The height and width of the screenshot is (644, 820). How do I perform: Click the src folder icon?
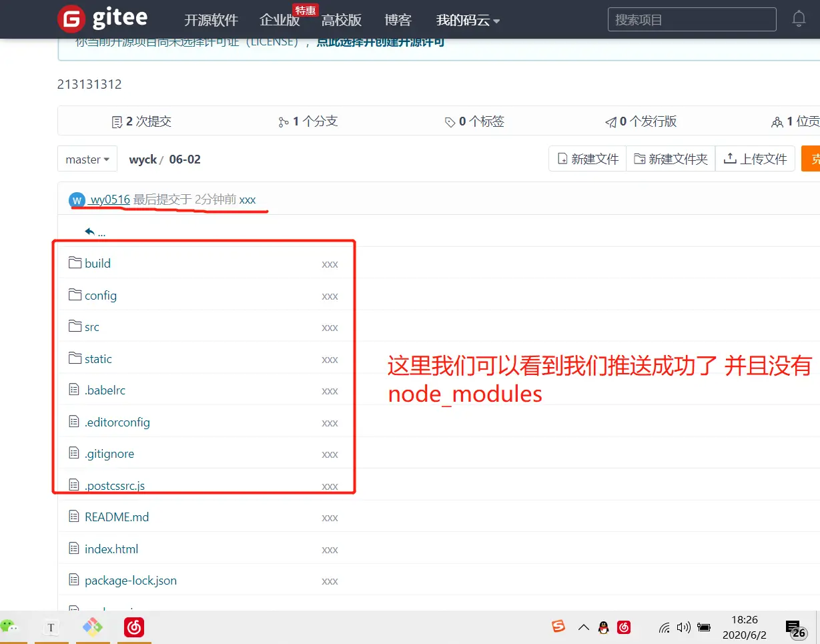pos(75,326)
